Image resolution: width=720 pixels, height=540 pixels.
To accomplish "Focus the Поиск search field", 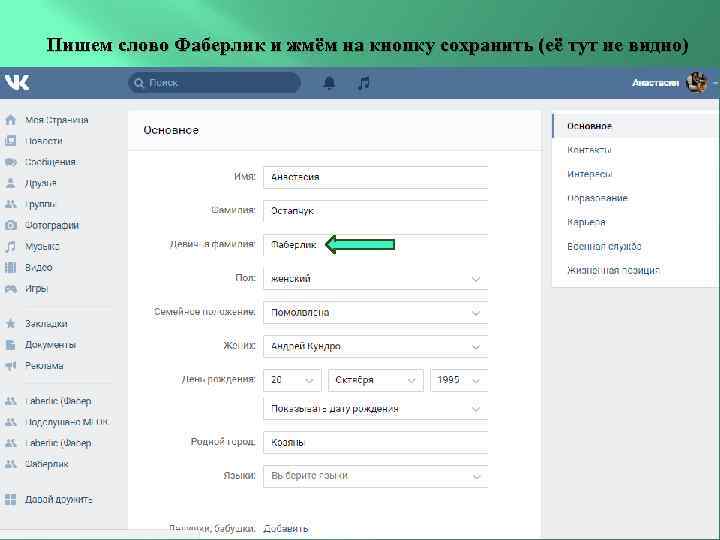I will 214,83.
